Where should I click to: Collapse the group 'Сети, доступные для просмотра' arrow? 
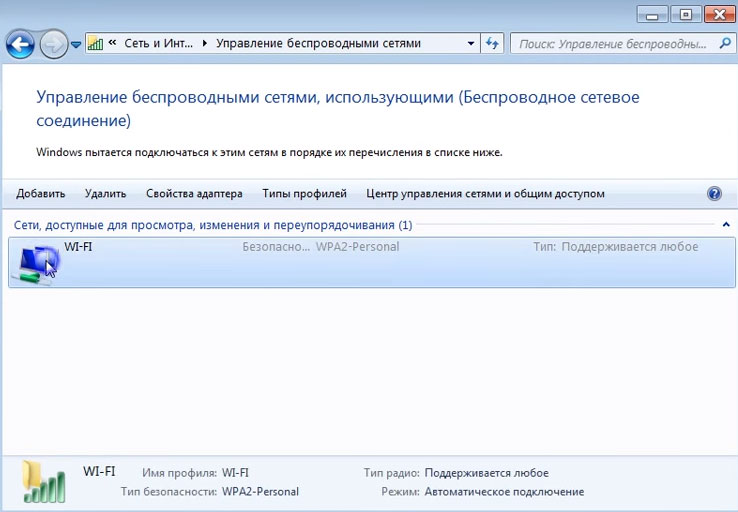tap(726, 224)
